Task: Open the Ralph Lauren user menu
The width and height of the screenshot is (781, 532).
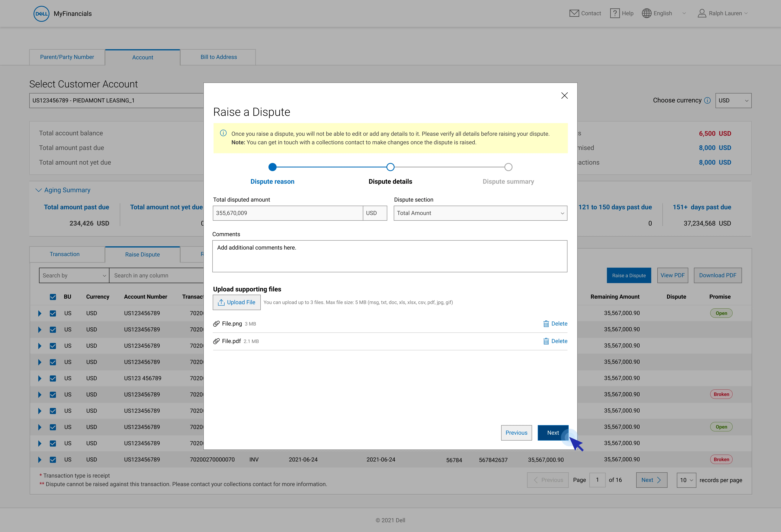Action: (x=723, y=13)
